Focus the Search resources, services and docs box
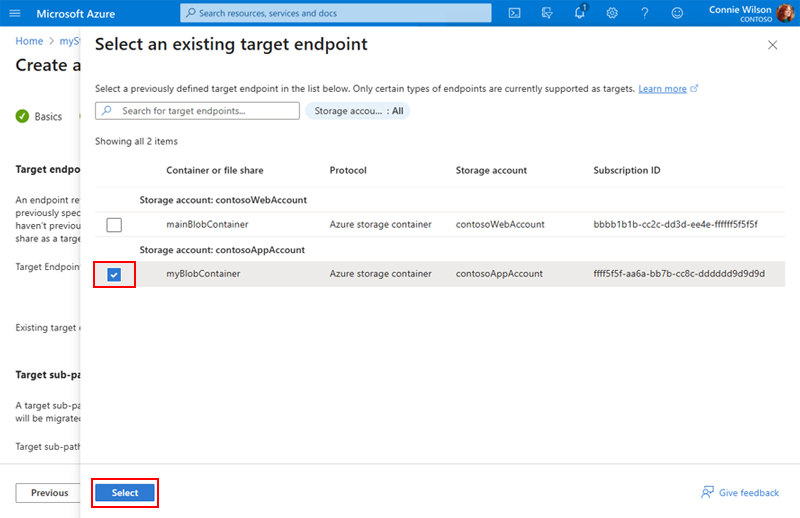 click(336, 13)
